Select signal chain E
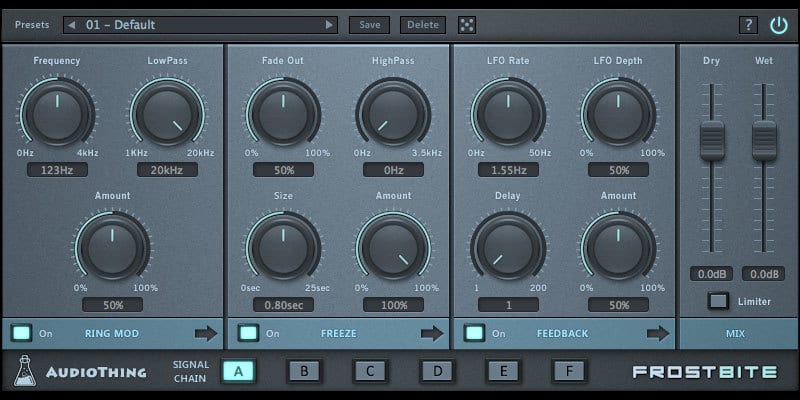The width and height of the screenshot is (800, 400). coord(504,371)
